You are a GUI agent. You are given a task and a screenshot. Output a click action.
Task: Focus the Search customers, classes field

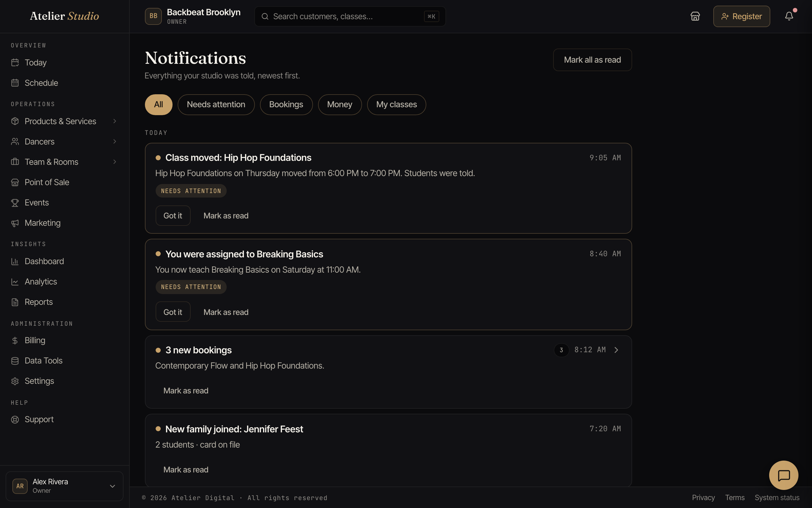pyautogui.click(x=350, y=16)
